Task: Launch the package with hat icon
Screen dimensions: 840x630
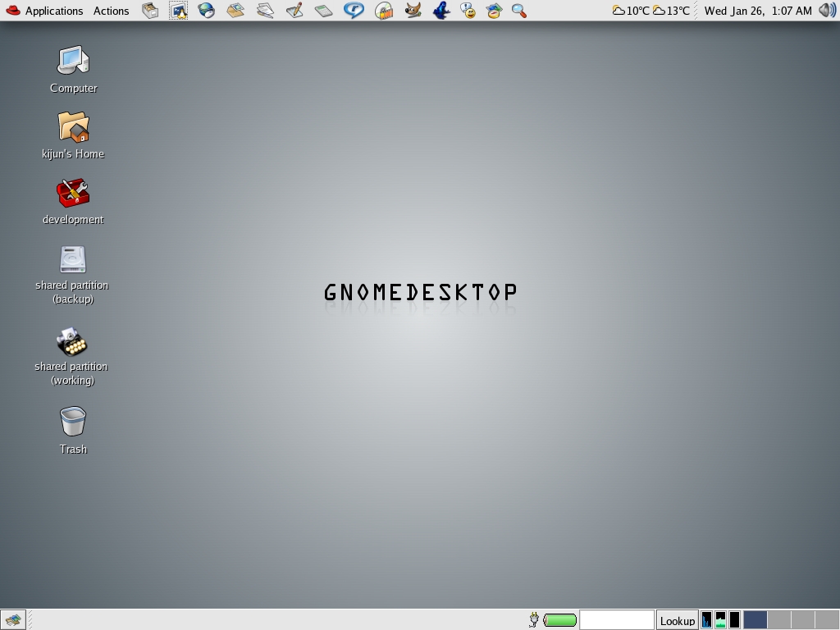Action: [x=494, y=11]
